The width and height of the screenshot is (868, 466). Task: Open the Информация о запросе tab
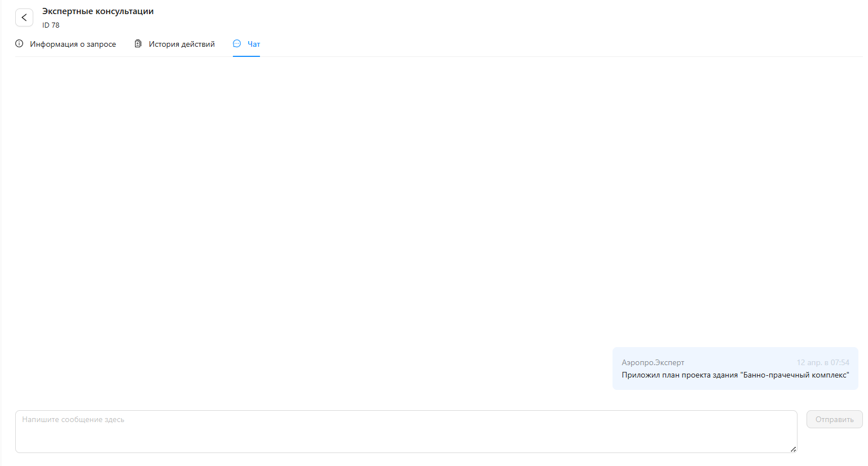pyautogui.click(x=73, y=44)
